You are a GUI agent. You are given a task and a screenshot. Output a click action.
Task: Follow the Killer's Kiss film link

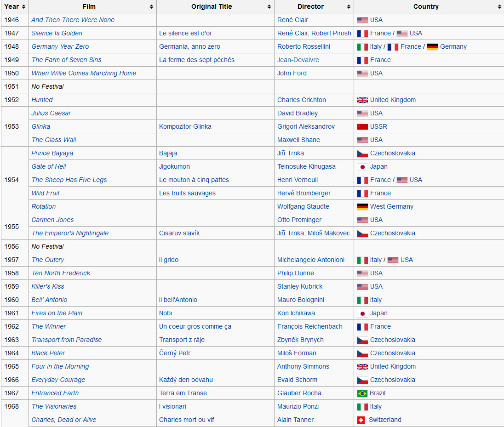point(48,286)
